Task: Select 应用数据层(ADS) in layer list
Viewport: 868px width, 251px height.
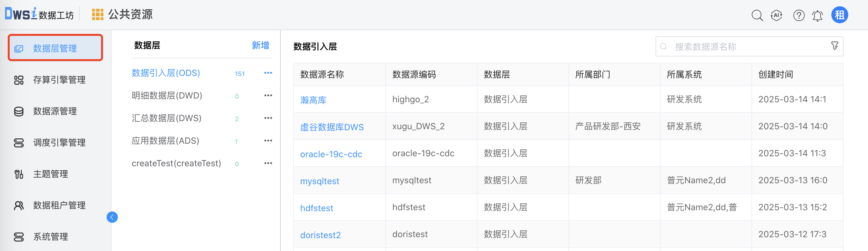Action: [165, 141]
